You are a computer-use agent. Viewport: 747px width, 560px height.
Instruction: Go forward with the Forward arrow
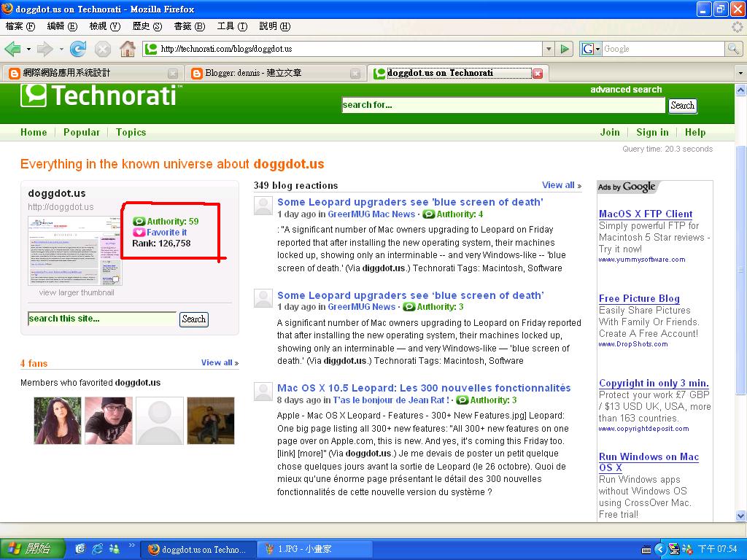[44, 49]
